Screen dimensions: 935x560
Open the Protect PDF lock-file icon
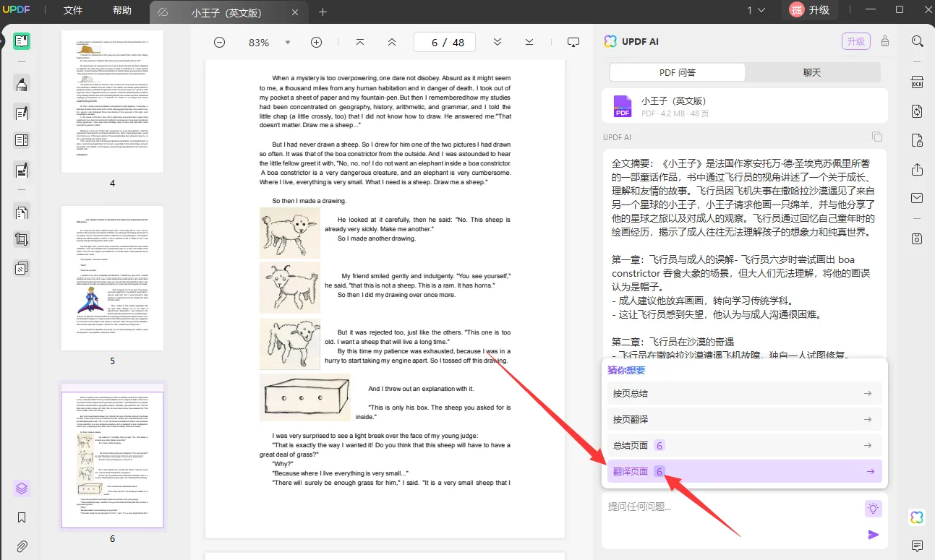(x=918, y=140)
